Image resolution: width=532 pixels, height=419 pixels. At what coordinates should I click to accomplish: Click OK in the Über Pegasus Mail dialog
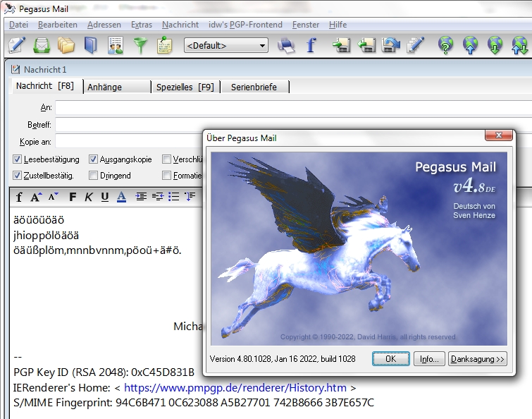pyautogui.click(x=390, y=359)
